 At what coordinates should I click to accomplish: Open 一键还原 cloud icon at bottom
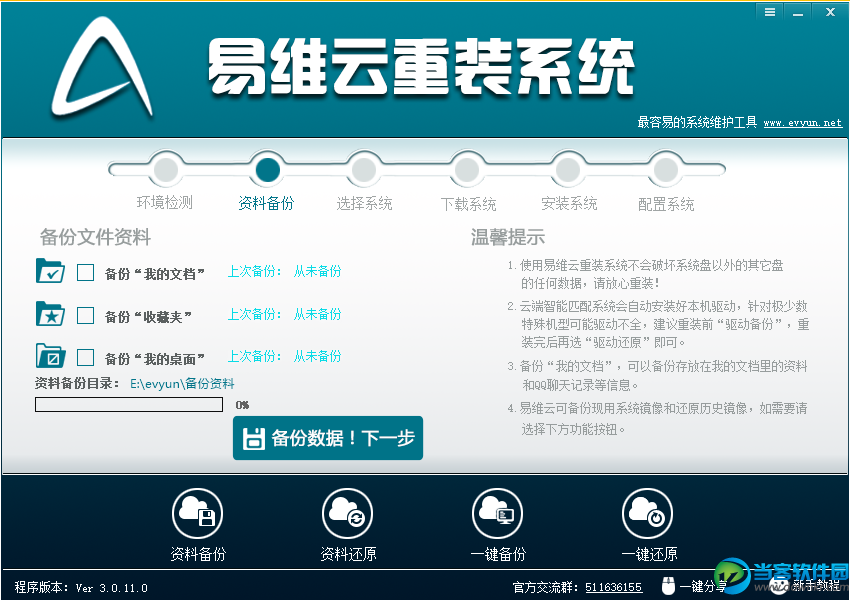tap(648, 513)
